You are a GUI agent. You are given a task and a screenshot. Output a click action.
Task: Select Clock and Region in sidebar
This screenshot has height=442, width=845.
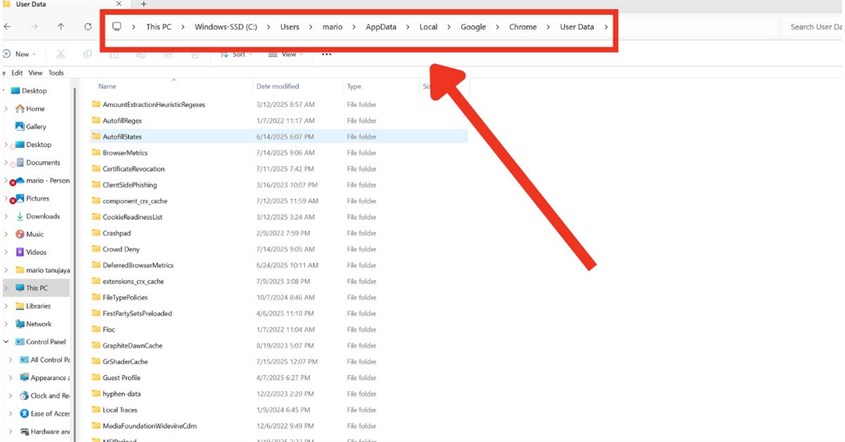coord(45,396)
